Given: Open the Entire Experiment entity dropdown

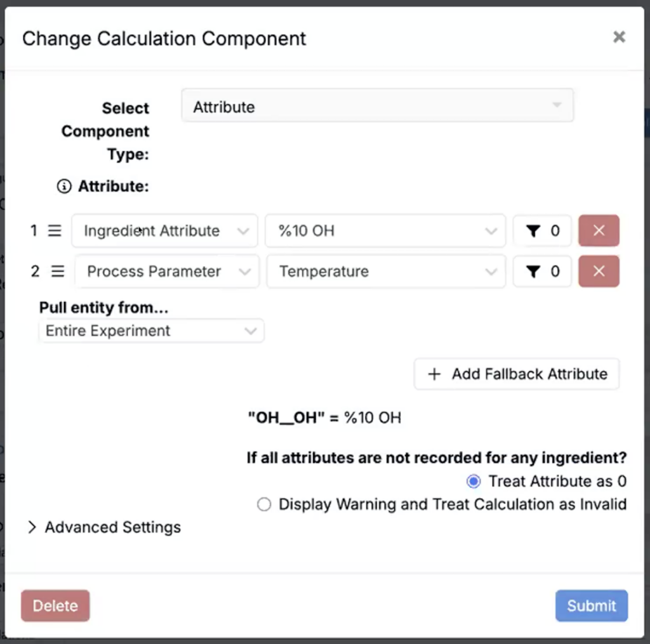Looking at the screenshot, I should [151, 331].
